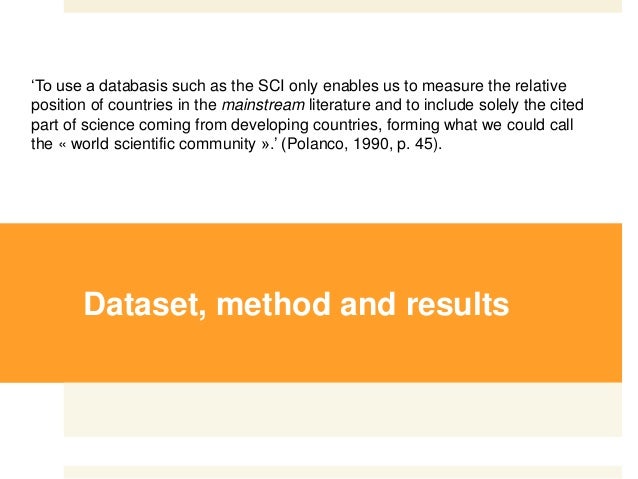The height and width of the screenshot is (479, 638).
Task: Click the phrase "could call" in the third line
Action: click(x=540, y=125)
